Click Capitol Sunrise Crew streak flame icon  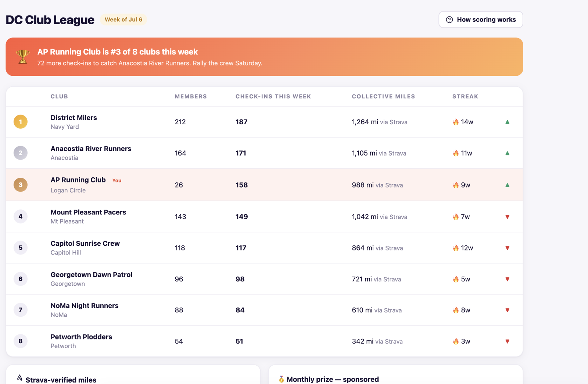click(456, 248)
